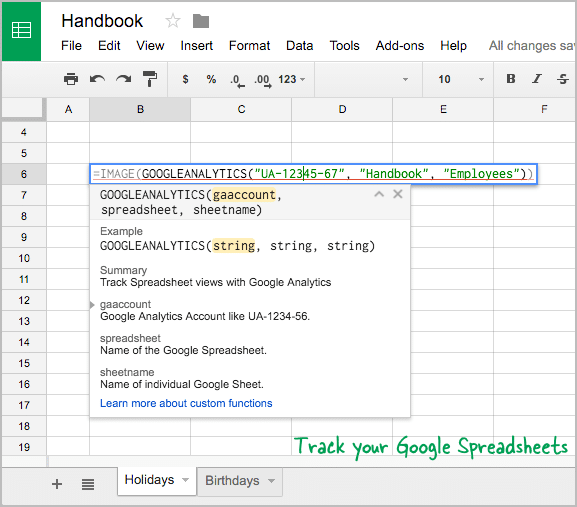The height and width of the screenshot is (507, 577).
Task: Click the Handbook document title
Action: (102, 21)
